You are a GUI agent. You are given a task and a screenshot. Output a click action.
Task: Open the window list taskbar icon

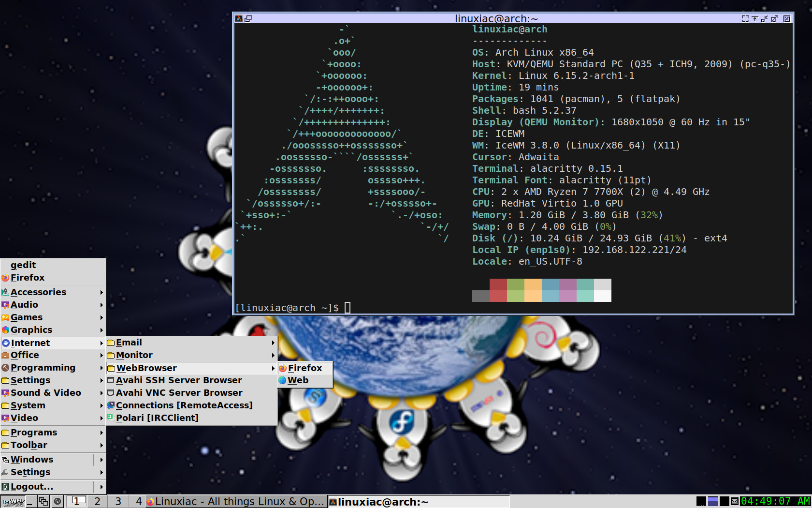[x=43, y=502]
